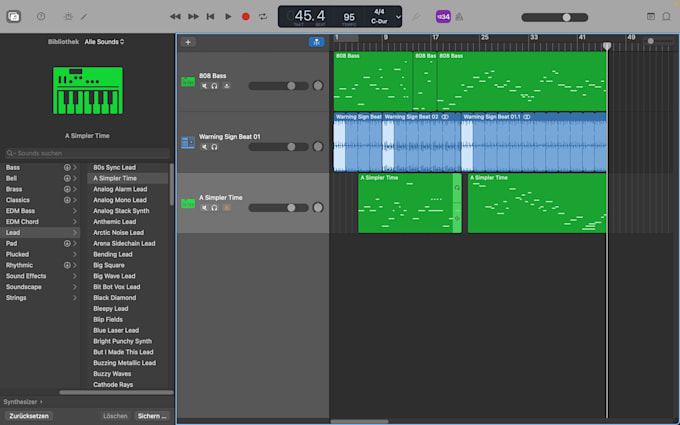Expand the Pad category chevron
Image resolution: width=680 pixels, height=425 pixels.
coord(75,244)
